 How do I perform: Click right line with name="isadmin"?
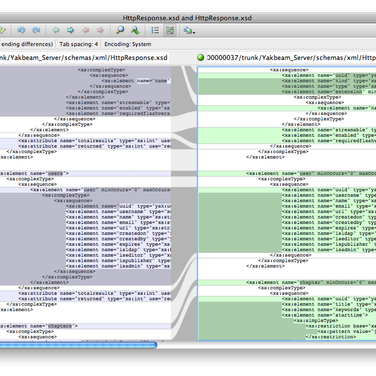click(x=329, y=250)
